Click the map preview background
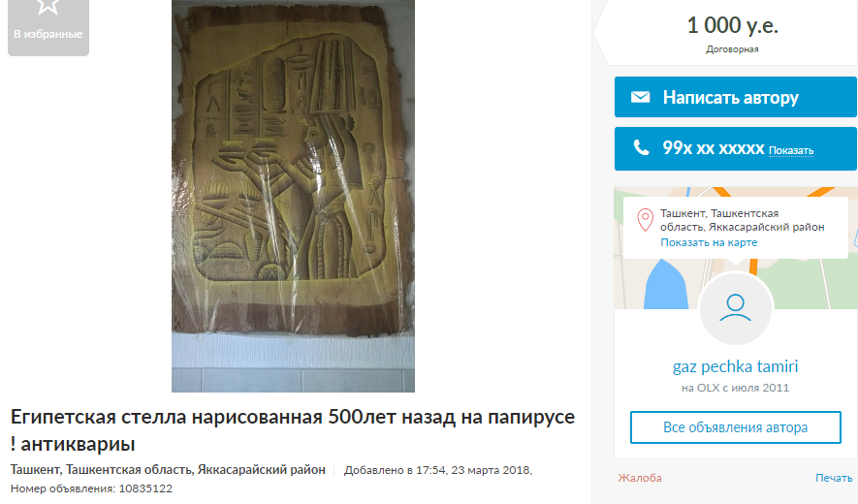Screen dimensions: 858x504 point(805,285)
